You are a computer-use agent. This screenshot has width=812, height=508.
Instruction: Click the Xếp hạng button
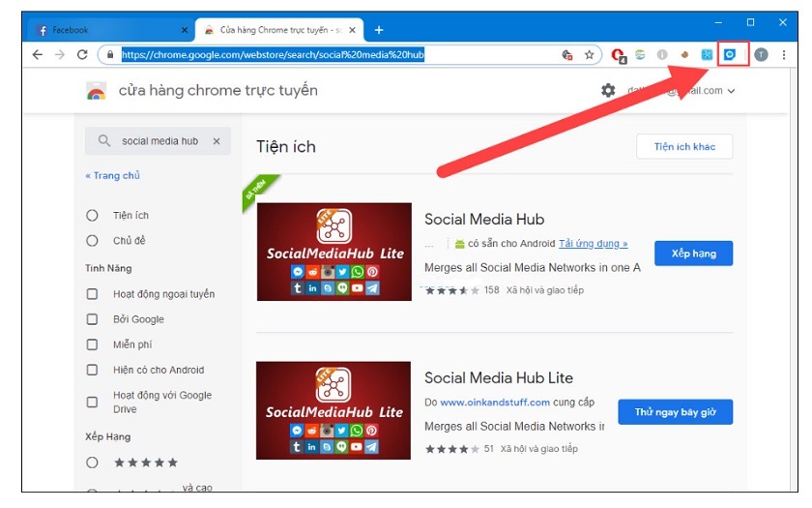(x=693, y=254)
